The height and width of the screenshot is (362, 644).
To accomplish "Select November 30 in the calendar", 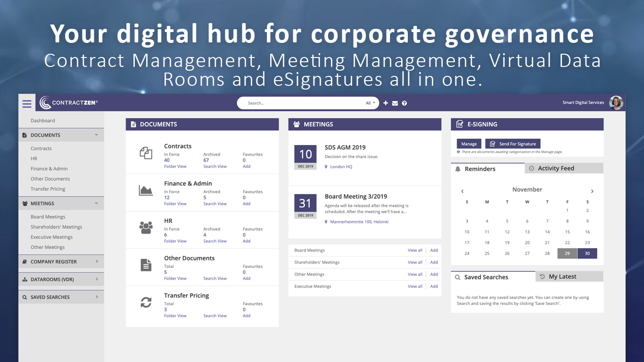I will [x=587, y=254].
